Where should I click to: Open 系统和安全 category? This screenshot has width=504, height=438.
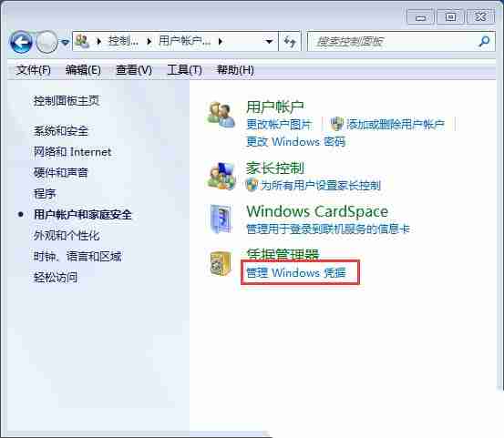[61, 131]
